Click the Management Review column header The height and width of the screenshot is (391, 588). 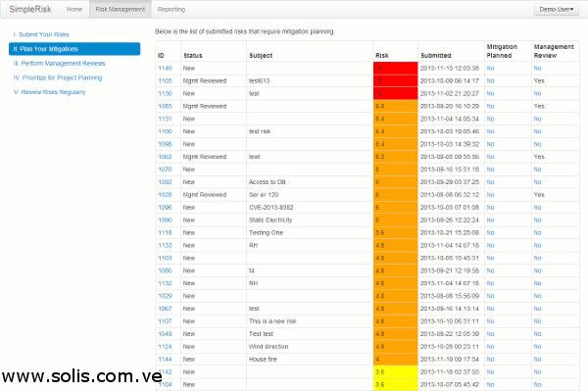click(554, 51)
